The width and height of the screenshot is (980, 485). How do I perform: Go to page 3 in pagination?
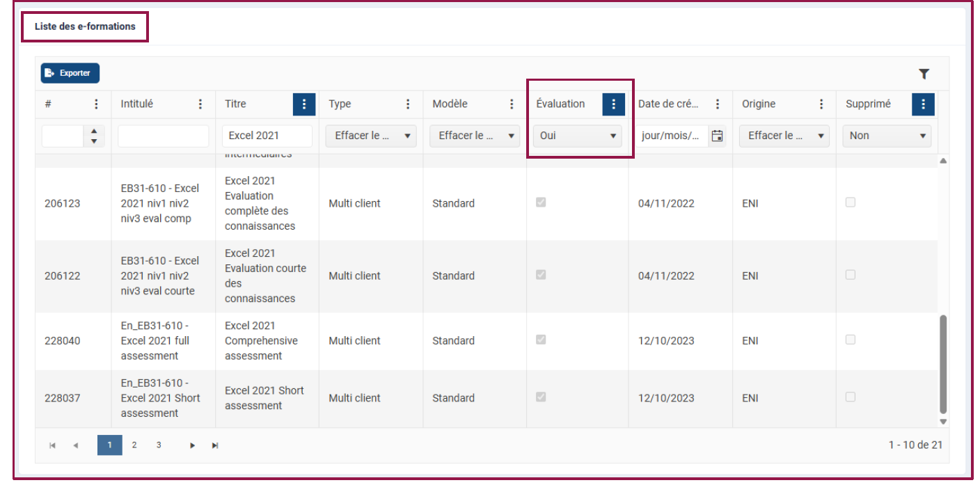tap(159, 445)
